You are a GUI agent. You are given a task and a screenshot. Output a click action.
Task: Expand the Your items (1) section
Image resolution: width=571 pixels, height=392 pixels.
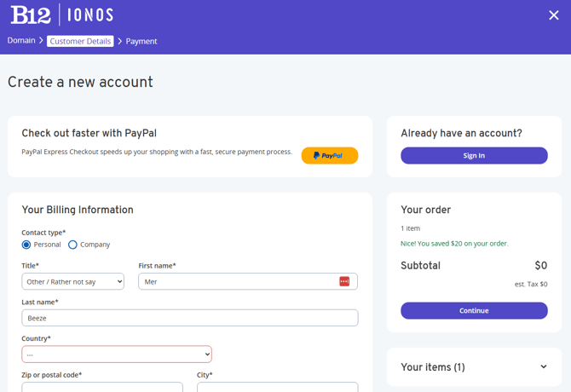coord(474,367)
